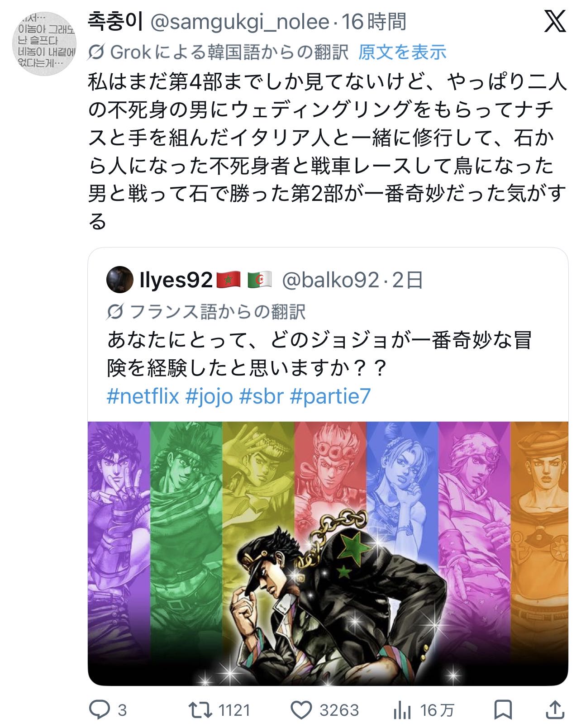View analytics bar-chart icon showing 16万
581x728 pixels.
tap(401, 710)
